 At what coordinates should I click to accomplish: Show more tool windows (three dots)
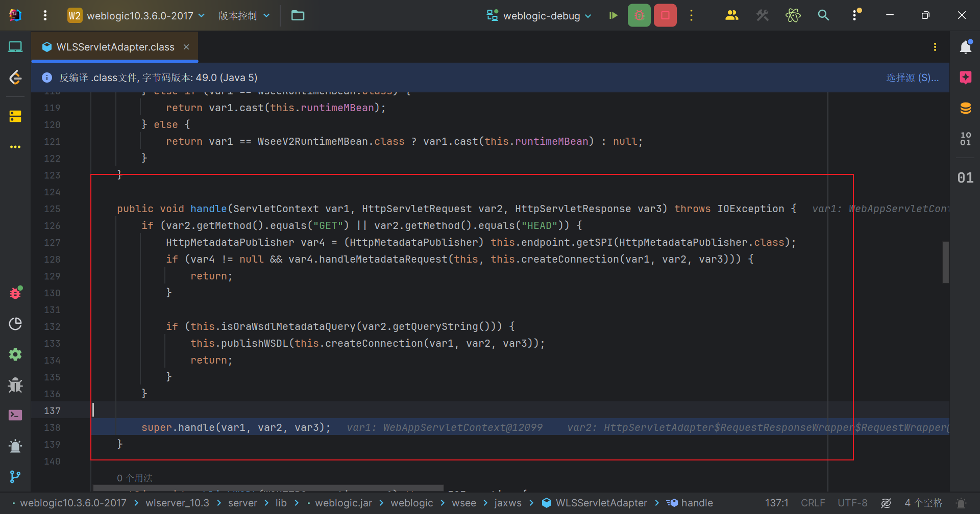click(15, 147)
